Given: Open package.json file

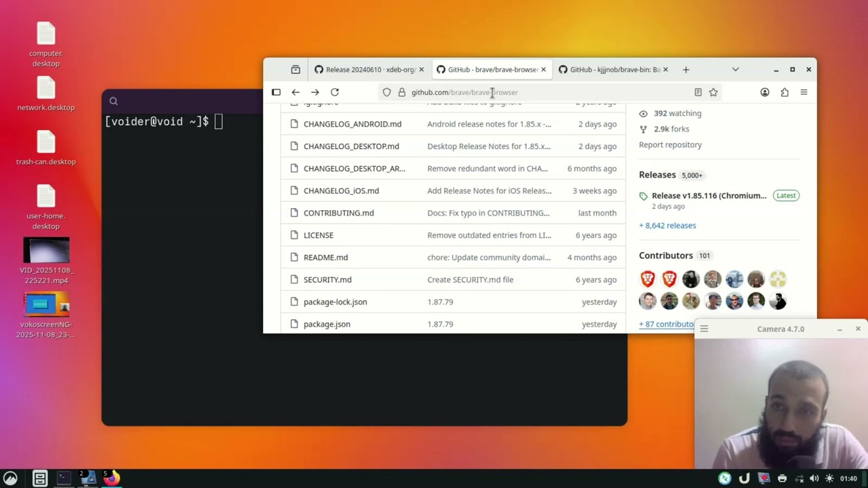Looking at the screenshot, I should click(327, 324).
